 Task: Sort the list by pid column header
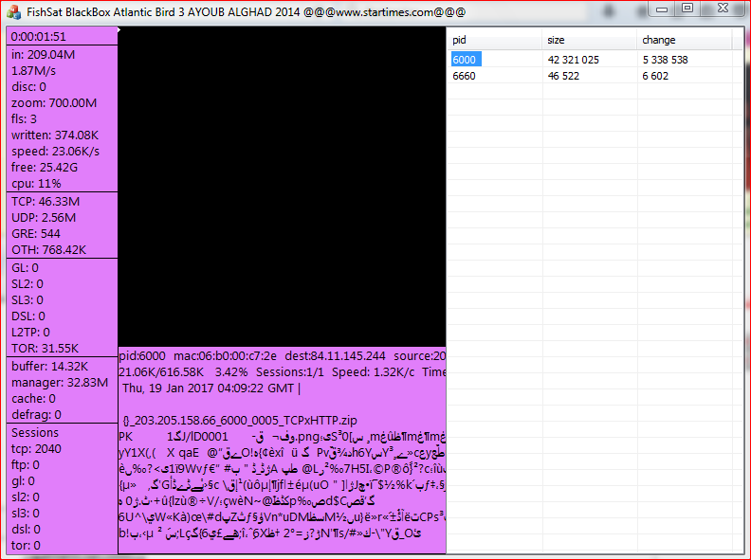[x=493, y=40]
